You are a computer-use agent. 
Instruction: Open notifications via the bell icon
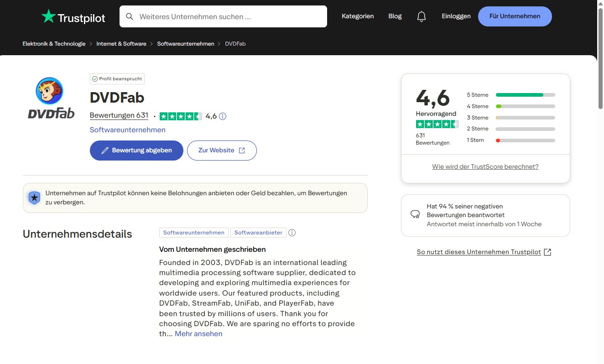tap(421, 16)
